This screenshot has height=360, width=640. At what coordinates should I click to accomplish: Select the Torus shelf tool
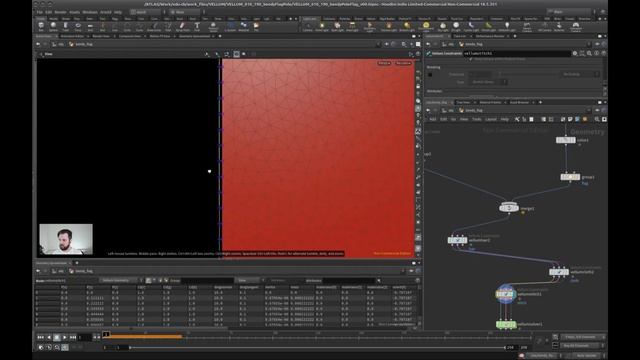pos(78,27)
